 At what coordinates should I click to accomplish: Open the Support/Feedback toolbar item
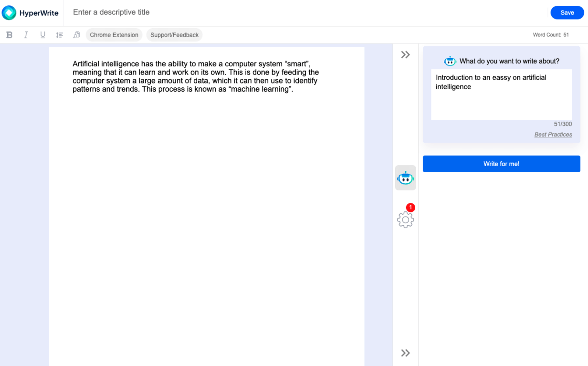(174, 35)
